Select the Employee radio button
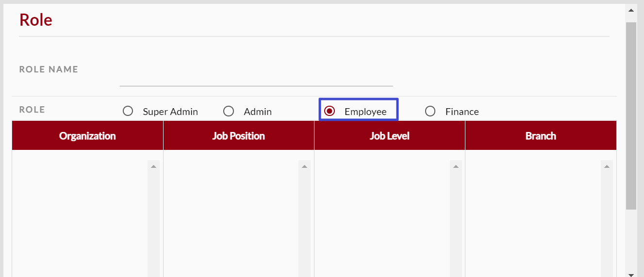The height and width of the screenshot is (277, 644). tap(330, 112)
